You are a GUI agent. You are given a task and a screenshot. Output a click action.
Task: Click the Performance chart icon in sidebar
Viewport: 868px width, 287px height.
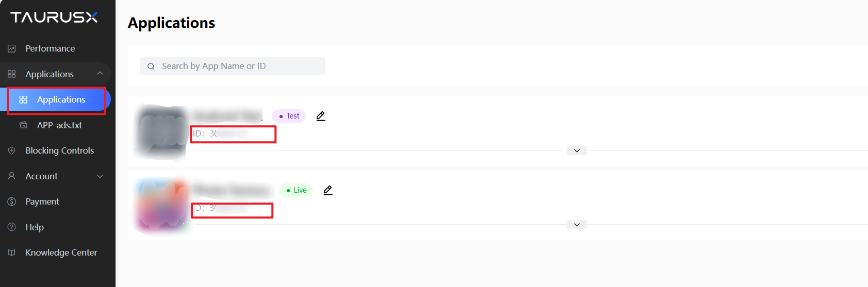(12, 48)
